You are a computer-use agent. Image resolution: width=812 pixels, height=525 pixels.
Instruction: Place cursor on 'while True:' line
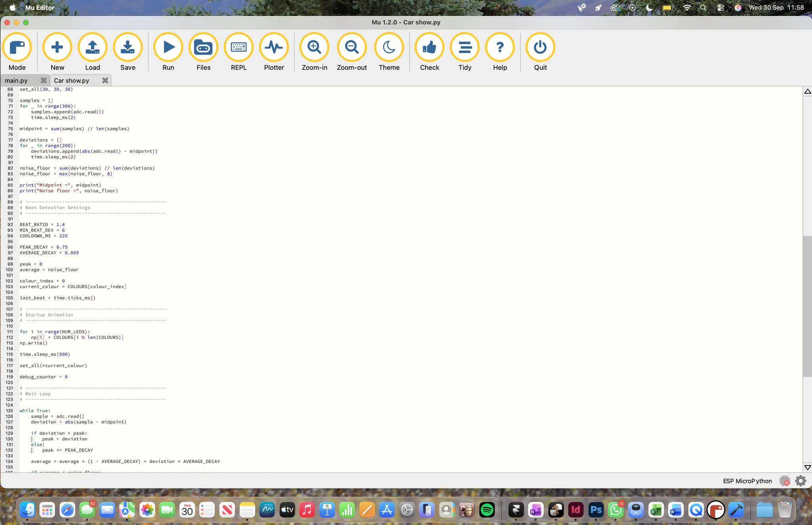[x=35, y=411]
